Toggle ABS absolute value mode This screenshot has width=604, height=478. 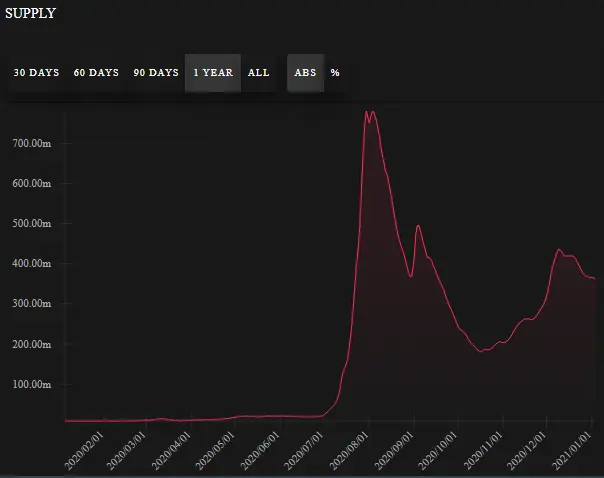pyautogui.click(x=305, y=73)
